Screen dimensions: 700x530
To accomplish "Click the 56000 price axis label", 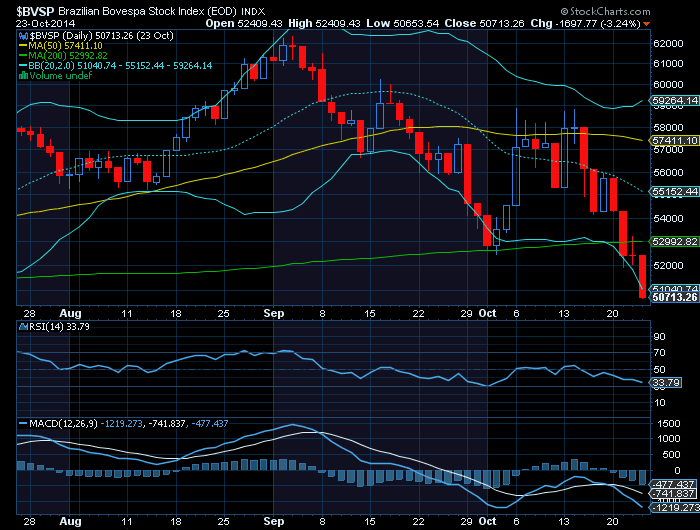I will (668, 172).
